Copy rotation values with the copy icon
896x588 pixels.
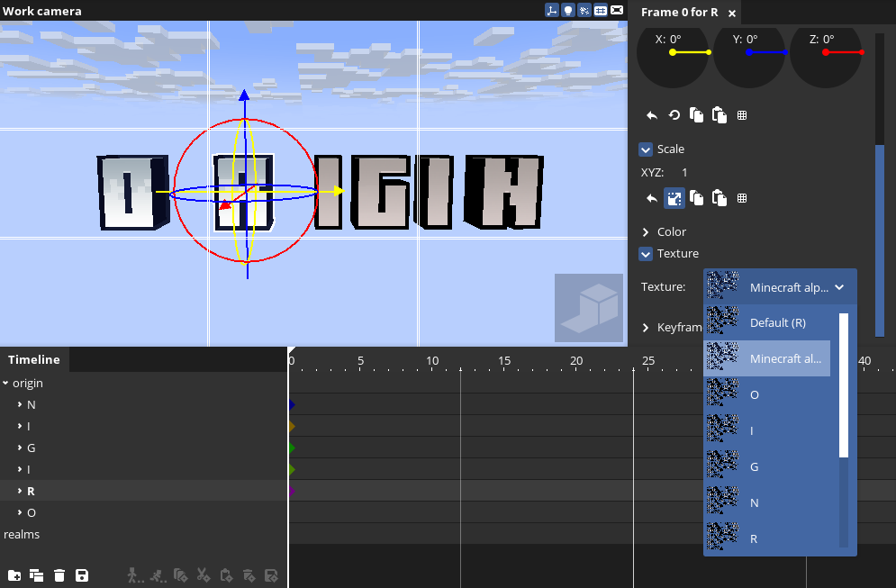tap(696, 115)
